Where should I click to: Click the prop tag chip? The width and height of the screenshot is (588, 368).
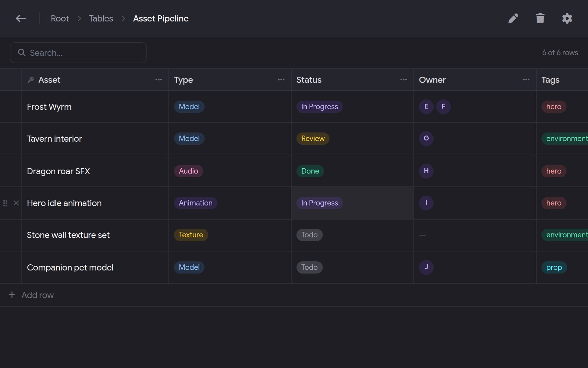(x=554, y=267)
